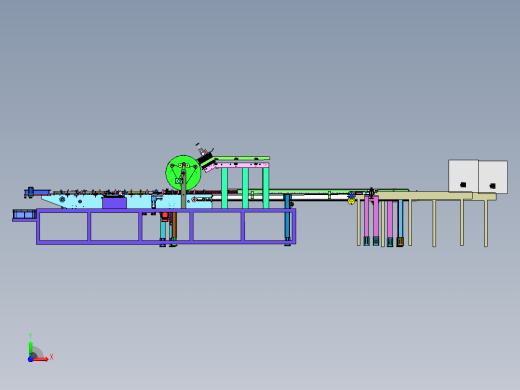Pick the right white box on the table
The height and width of the screenshot is (390, 520).
click(x=493, y=177)
